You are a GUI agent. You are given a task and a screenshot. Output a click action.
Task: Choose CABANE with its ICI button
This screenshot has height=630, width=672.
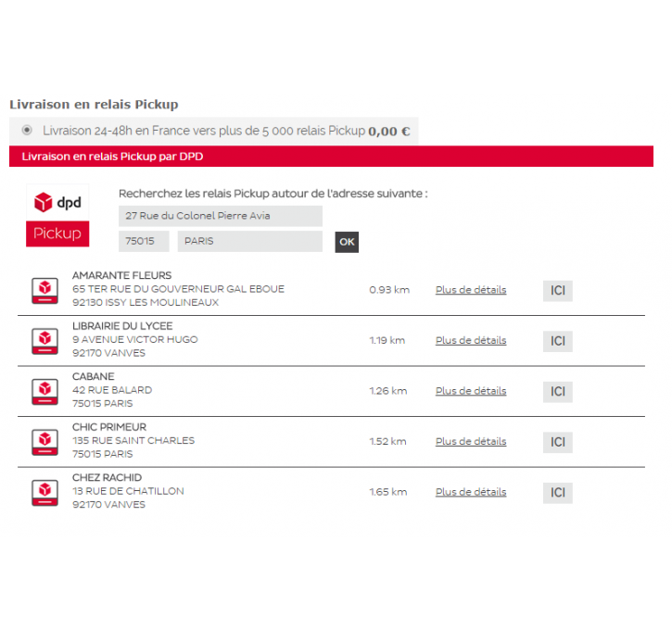tap(558, 392)
